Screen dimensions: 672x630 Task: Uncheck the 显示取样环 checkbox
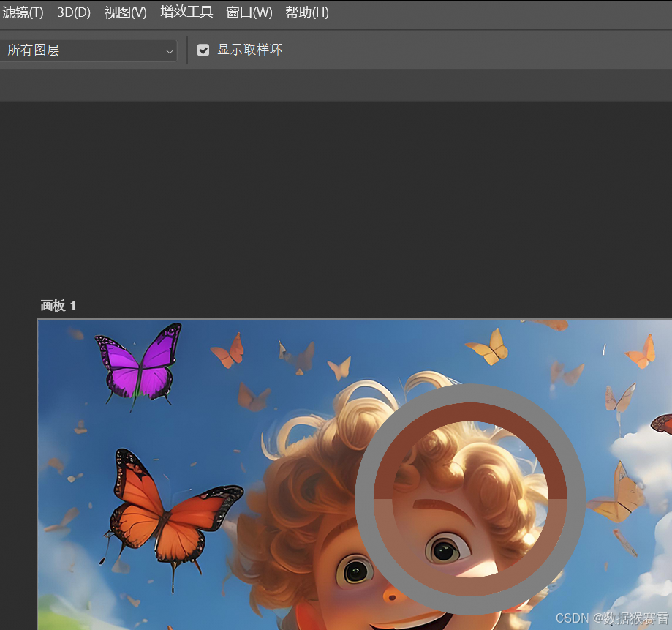(x=203, y=50)
